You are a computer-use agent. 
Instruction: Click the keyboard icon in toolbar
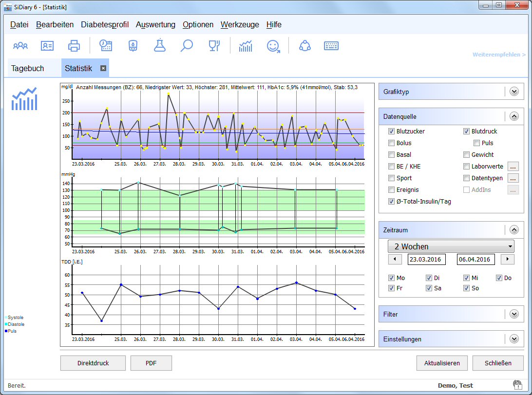coord(331,46)
